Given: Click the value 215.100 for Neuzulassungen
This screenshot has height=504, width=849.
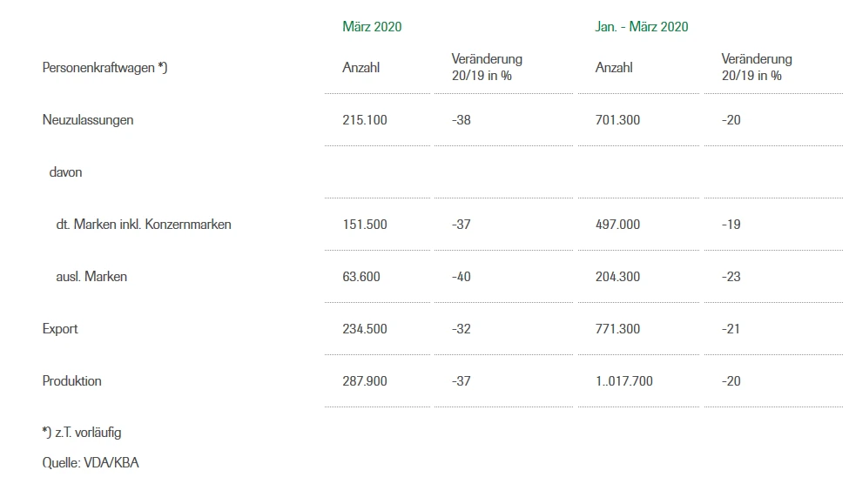Looking at the screenshot, I should (365, 120).
